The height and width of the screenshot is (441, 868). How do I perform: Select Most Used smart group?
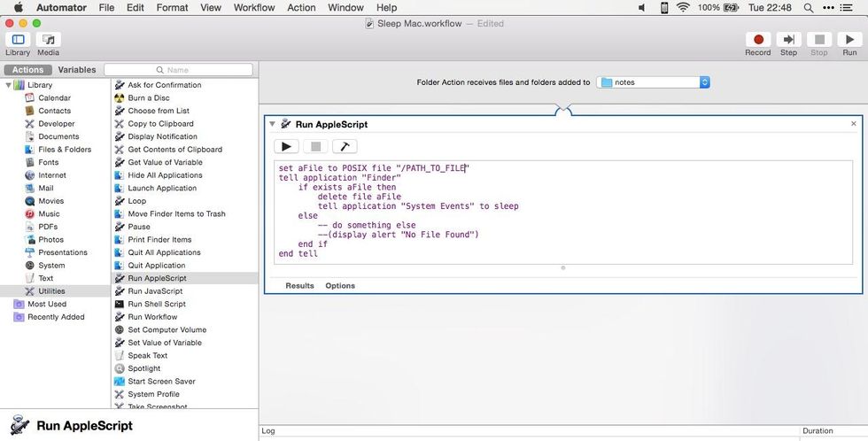coord(46,305)
